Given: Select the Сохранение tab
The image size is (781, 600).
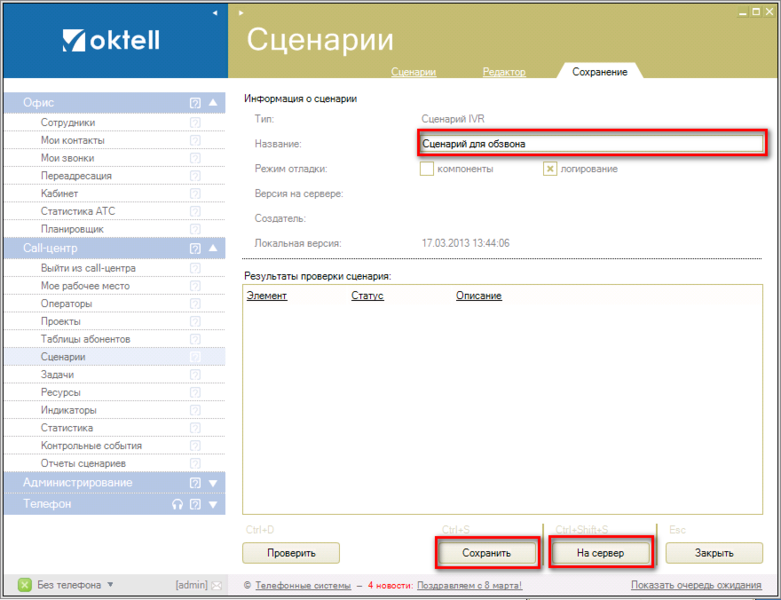Looking at the screenshot, I should pyautogui.click(x=600, y=72).
